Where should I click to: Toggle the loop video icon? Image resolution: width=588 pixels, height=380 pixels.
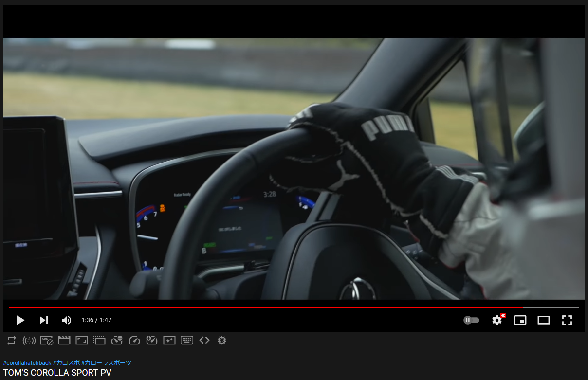click(12, 341)
